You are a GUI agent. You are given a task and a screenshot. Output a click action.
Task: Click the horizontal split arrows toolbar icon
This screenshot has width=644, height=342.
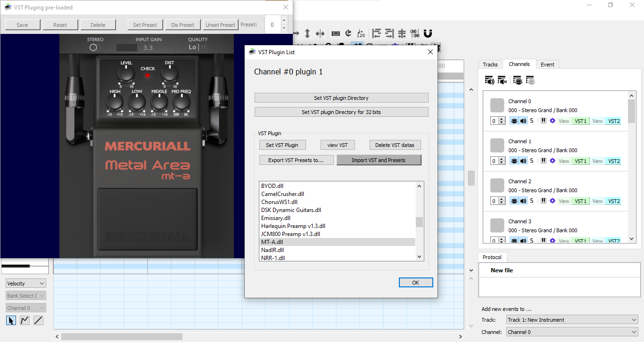pos(320,33)
